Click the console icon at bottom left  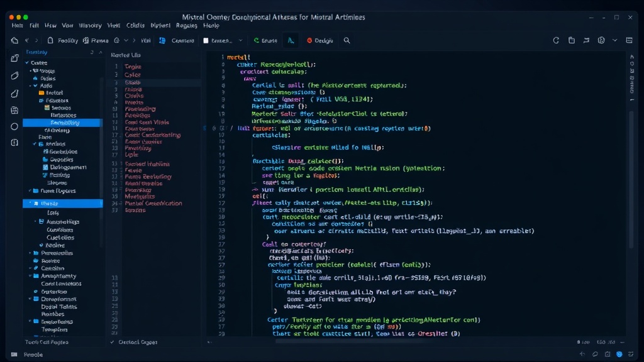coord(14,354)
